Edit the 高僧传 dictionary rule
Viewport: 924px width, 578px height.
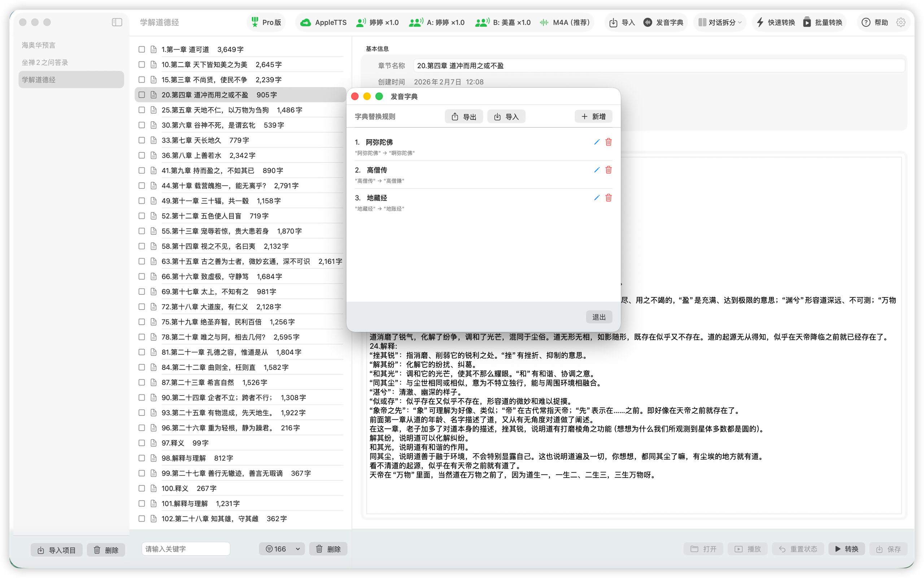[597, 170]
